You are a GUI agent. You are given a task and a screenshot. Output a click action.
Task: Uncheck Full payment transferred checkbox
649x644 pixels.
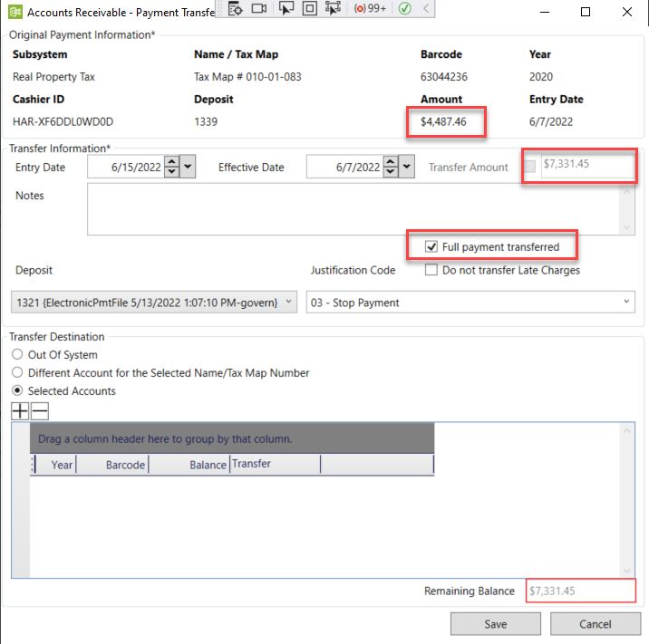pos(432,246)
